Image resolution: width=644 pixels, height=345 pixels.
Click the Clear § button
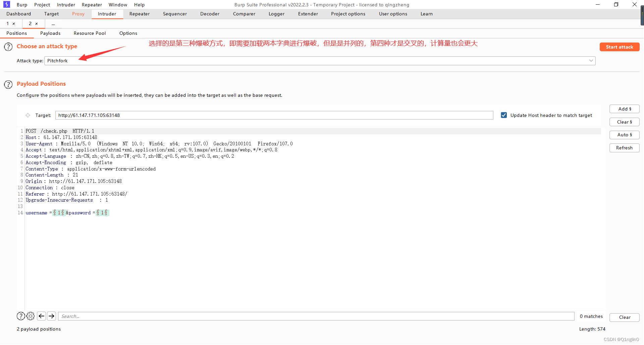pyautogui.click(x=624, y=122)
